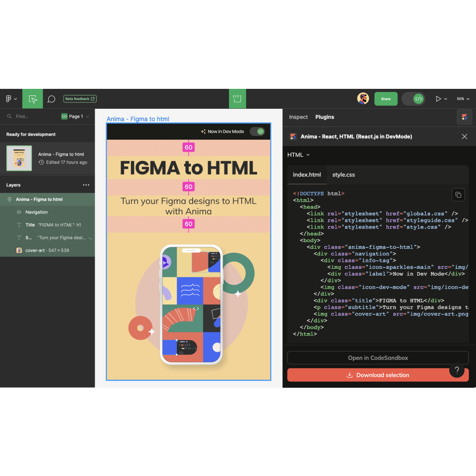Toggle the Dev Mode switch inside the design
476x476 pixels.
[257, 131]
